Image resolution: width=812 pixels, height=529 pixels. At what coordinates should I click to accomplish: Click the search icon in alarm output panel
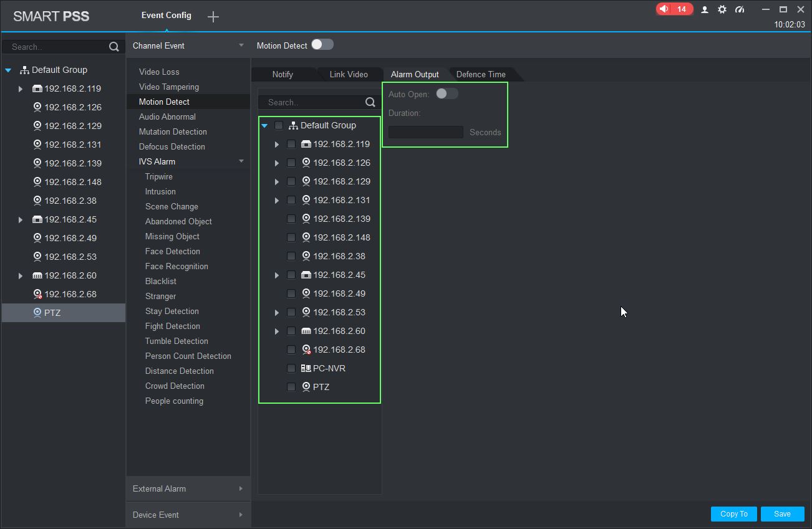point(370,102)
